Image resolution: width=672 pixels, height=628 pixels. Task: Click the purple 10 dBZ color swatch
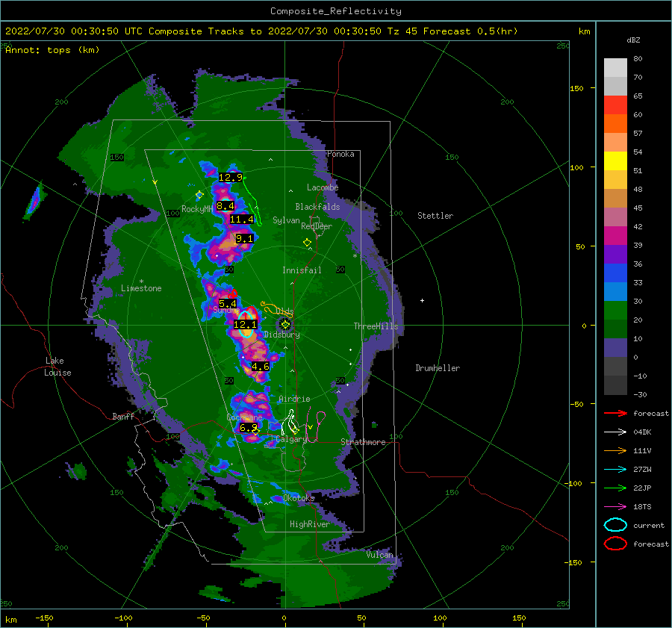615,347
